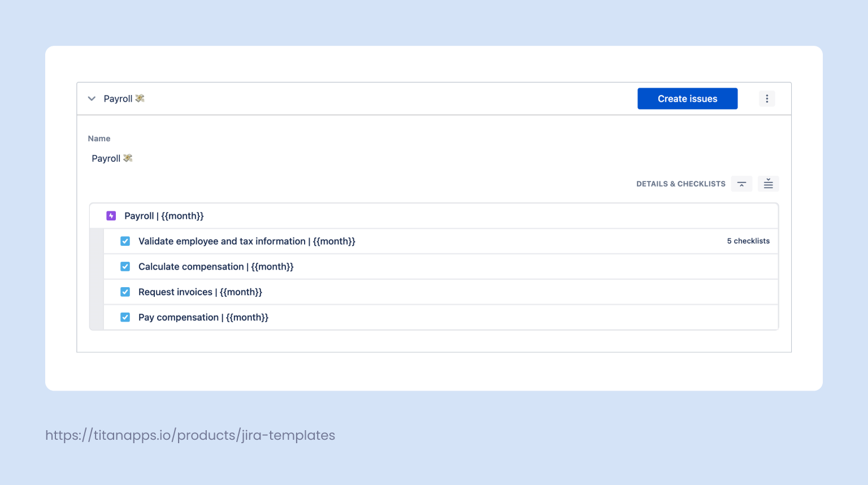Switch to the DETAILS & CHECKLISTS section

coord(680,183)
